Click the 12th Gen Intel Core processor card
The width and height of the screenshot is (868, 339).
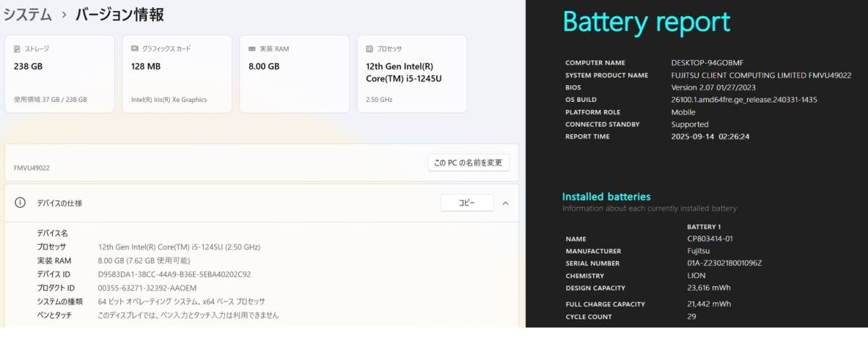(412, 74)
